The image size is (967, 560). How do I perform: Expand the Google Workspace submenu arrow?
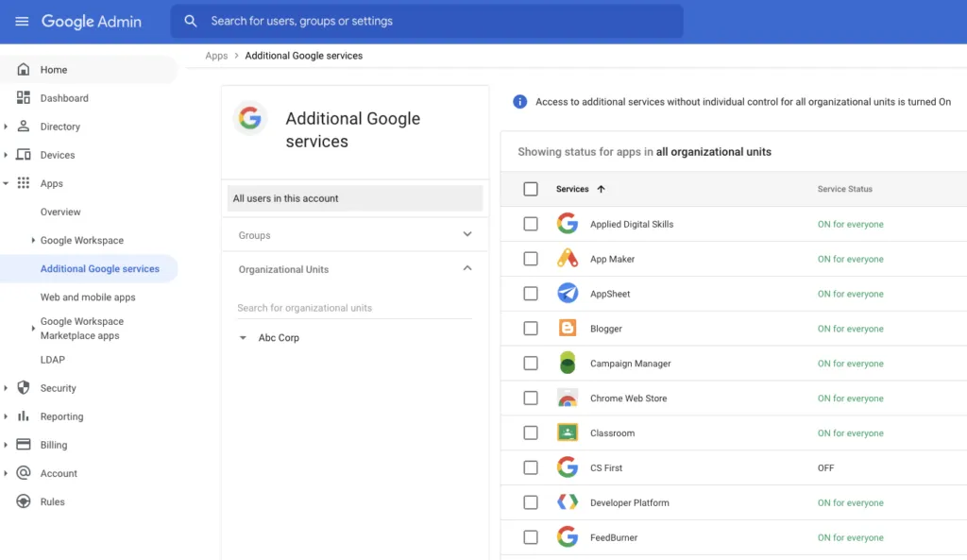(33, 240)
